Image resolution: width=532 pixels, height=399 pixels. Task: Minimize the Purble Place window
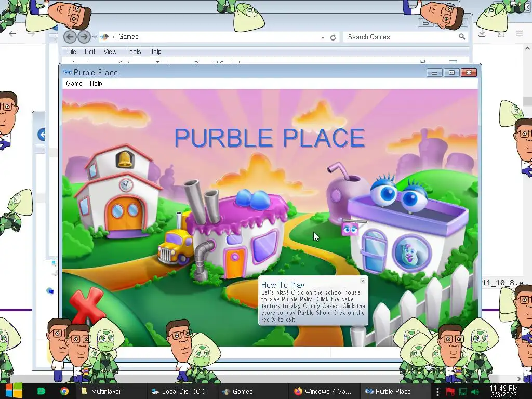point(434,73)
